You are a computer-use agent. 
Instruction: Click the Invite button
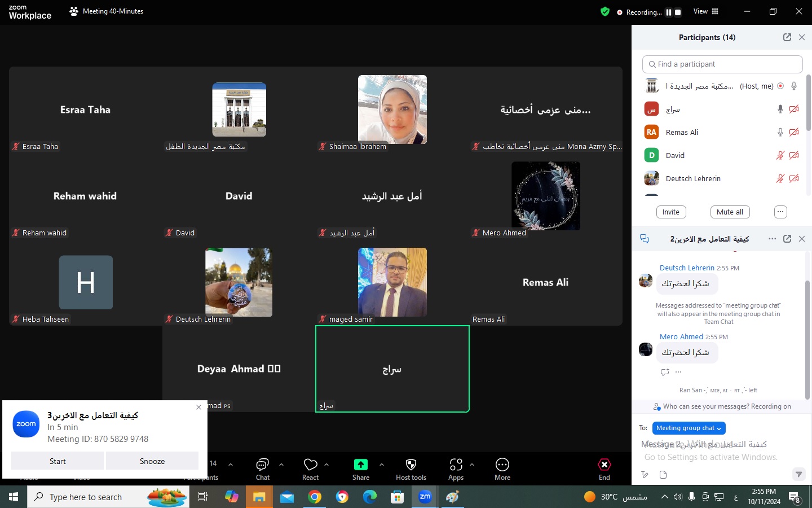point(671,212)
